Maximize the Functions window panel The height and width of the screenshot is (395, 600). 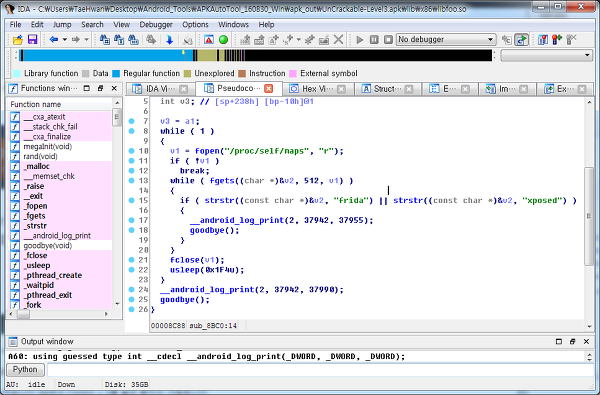tap(86, 88)
